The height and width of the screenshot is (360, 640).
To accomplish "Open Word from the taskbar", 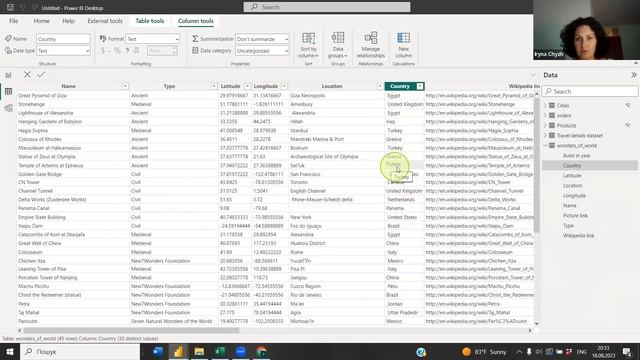I will click(158, 351).
